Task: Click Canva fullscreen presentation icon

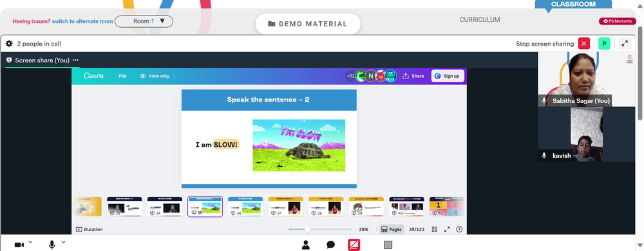Action: [x=447, y=229]
